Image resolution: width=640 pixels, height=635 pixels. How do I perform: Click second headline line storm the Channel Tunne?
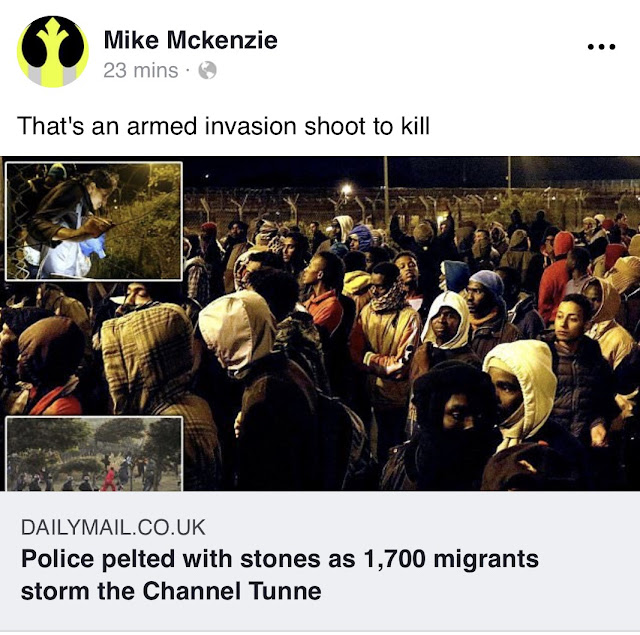171,591
